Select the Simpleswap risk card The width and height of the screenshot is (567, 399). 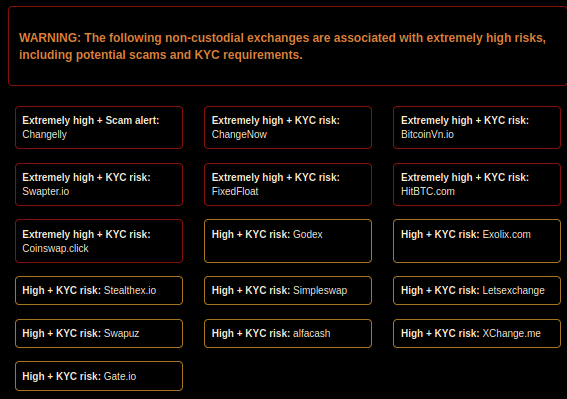[x=288, y=290]
